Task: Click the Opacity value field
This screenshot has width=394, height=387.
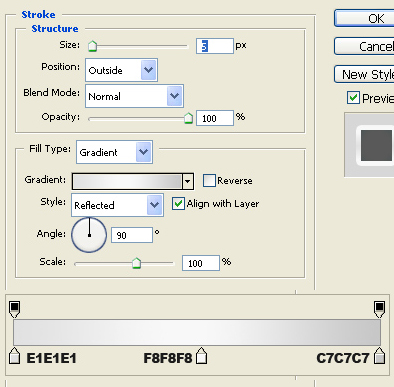Action: pos(215,118)
